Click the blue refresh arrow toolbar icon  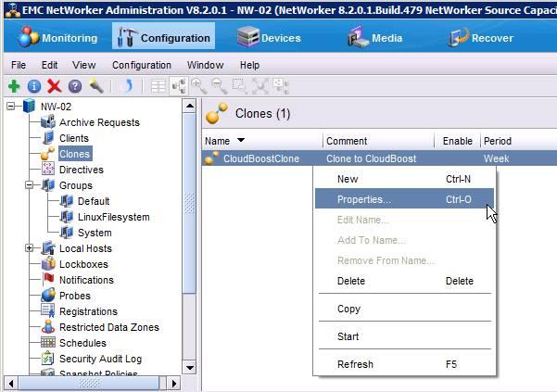click(128, 86)
